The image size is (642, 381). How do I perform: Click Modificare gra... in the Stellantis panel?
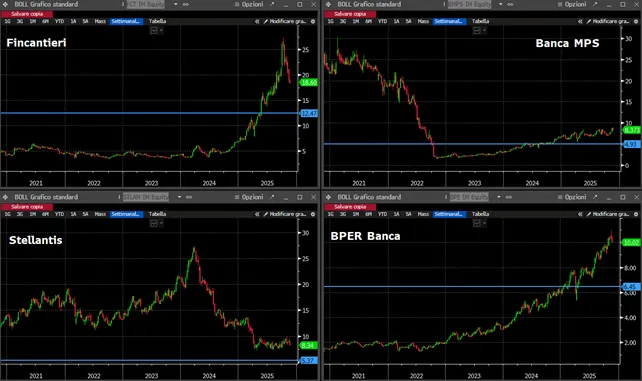click(x=285, y=214)
